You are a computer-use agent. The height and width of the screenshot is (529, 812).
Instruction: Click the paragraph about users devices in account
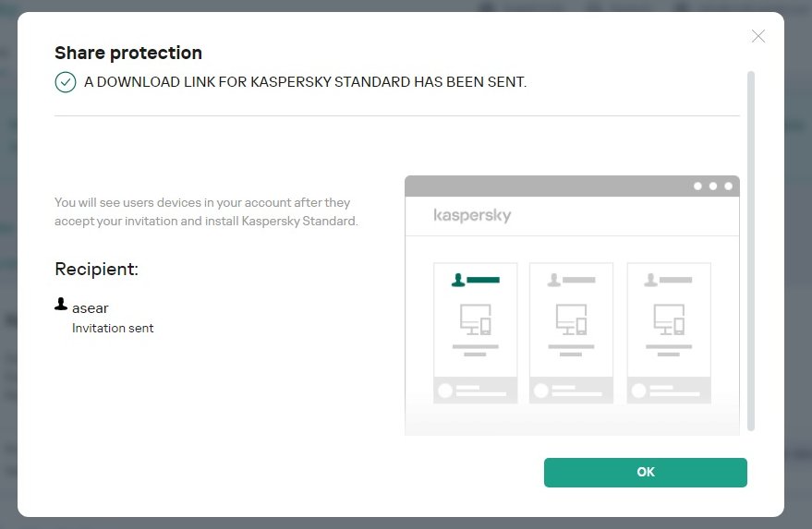205,211
